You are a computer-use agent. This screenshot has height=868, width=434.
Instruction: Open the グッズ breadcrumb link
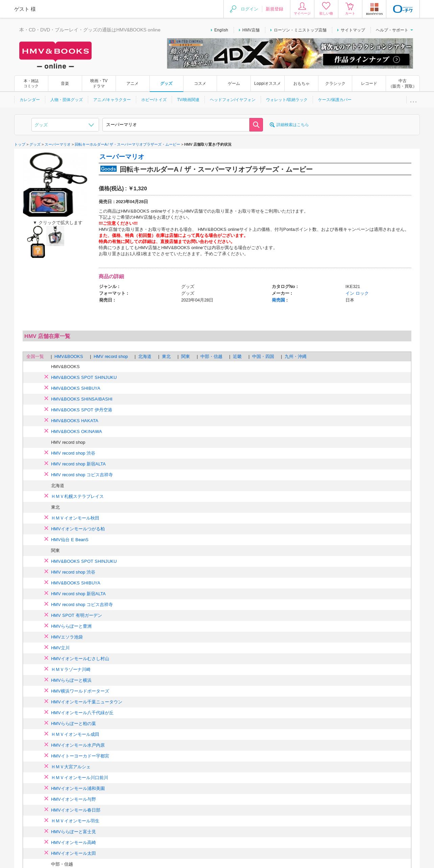coord(35,144)
